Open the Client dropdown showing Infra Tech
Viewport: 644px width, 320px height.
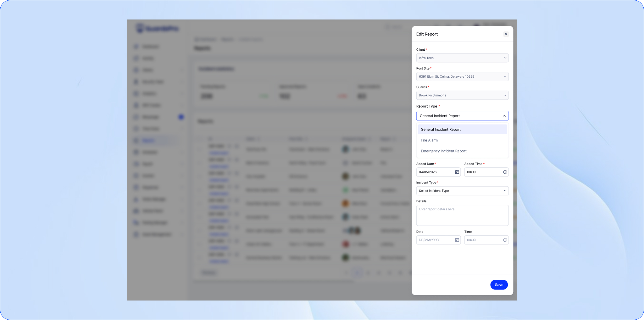click(x=462, y=58)
